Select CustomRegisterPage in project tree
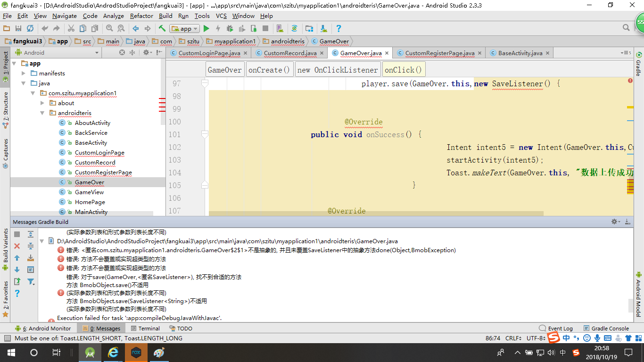 point(103,173)
